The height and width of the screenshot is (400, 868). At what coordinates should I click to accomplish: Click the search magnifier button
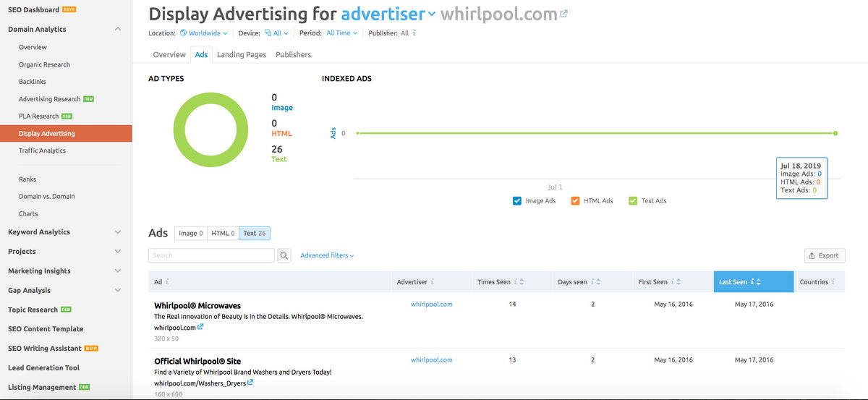tap(284, 255)
